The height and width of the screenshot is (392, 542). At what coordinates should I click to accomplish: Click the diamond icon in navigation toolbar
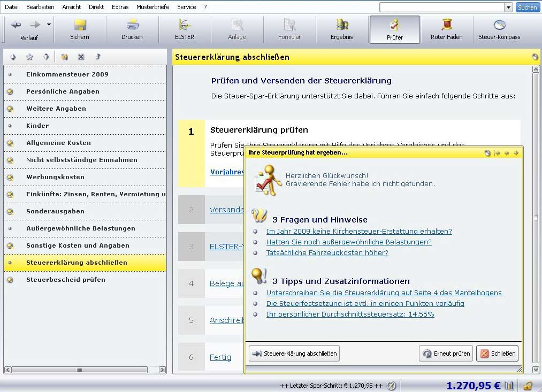(x=46, y=57)
